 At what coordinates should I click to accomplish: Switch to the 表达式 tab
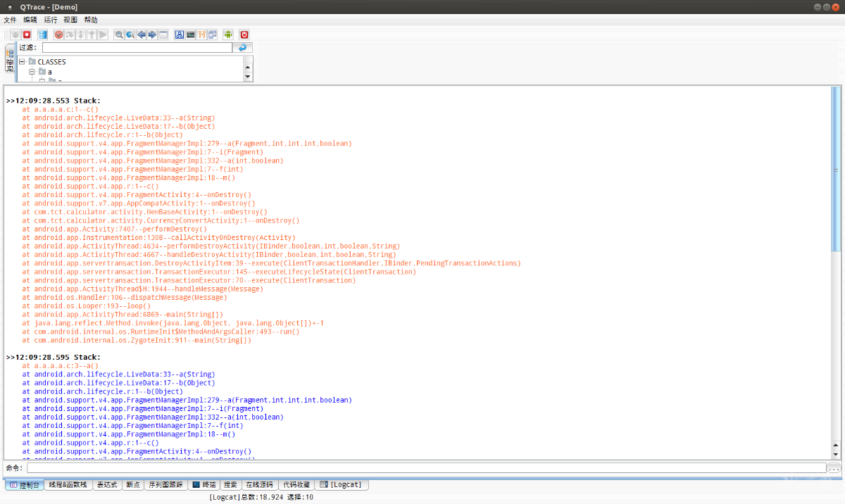[x=107, y=484]
